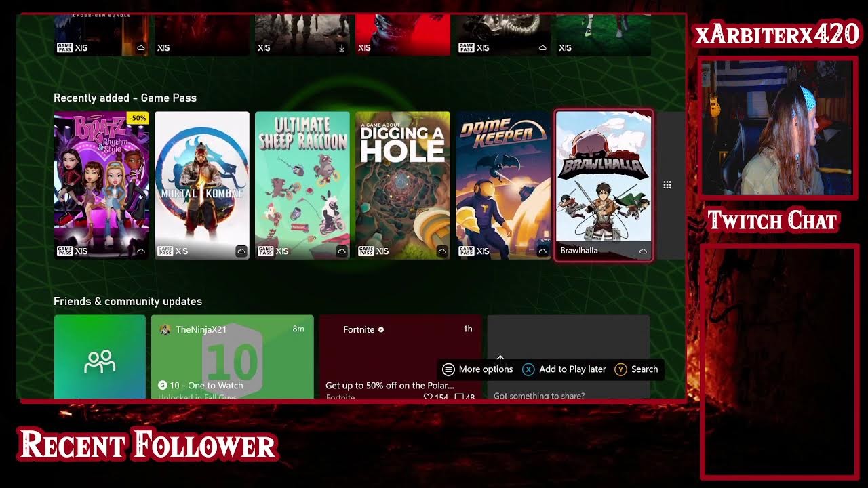Open A Game About Digging a Hole tile
Viewport: 868px width, 488px height.
pos(403,185)
